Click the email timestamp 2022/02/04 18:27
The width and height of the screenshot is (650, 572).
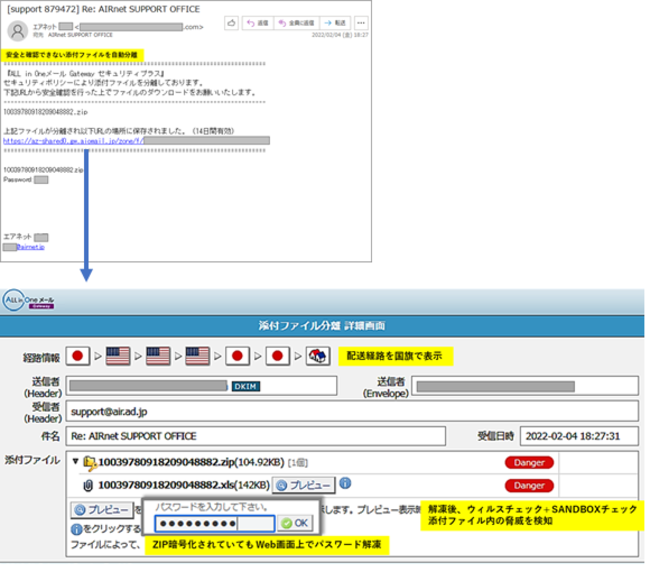coord(340,35)
